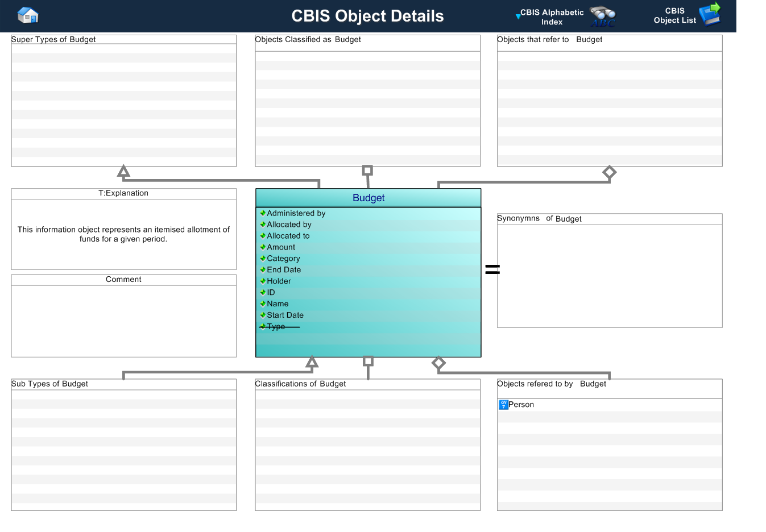The height and width of the screenshot is (532, 766).
Task: Select green arrow icon beside Amount
Action: (x=263, y=247)
